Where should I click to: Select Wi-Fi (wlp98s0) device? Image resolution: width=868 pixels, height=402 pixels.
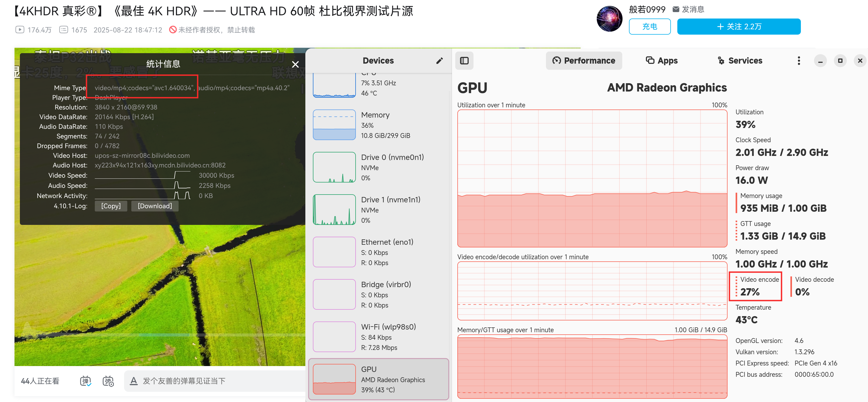click(x=378, y=337)
